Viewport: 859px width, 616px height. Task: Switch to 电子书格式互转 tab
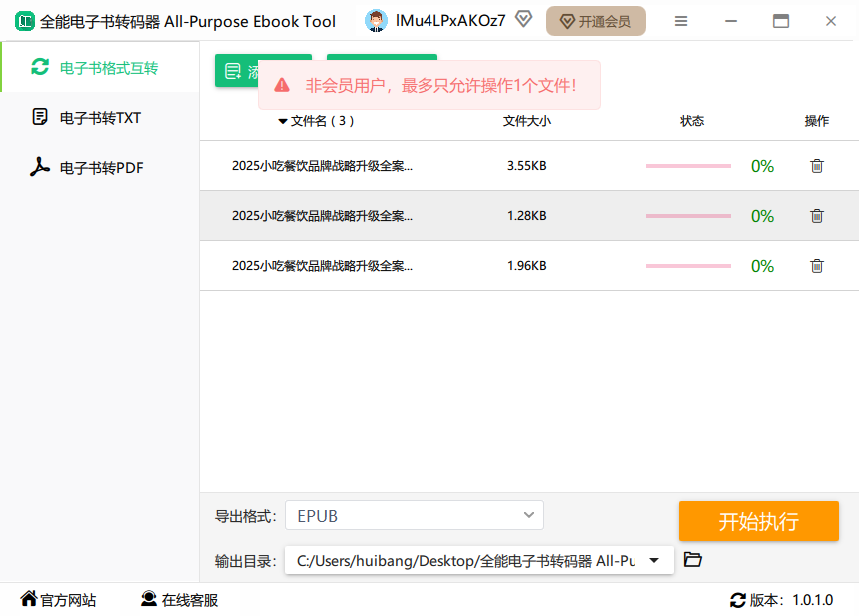tap(100, 68)
